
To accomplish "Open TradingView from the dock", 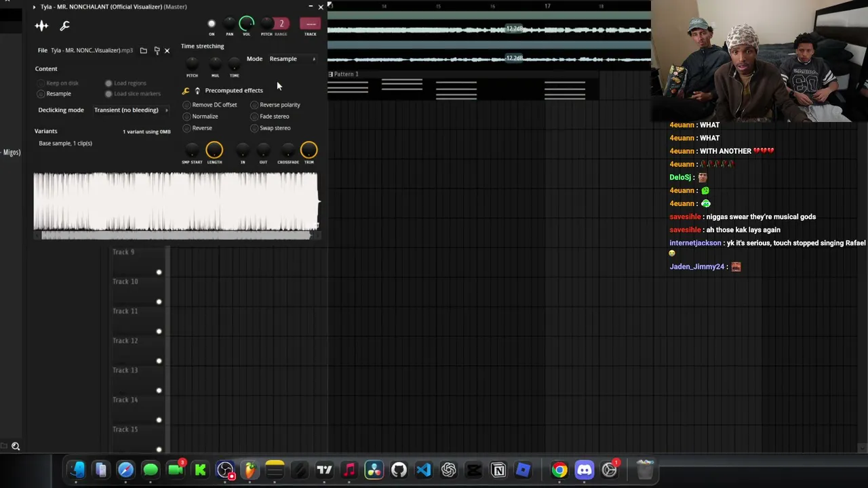I will [x=324, y=469].
